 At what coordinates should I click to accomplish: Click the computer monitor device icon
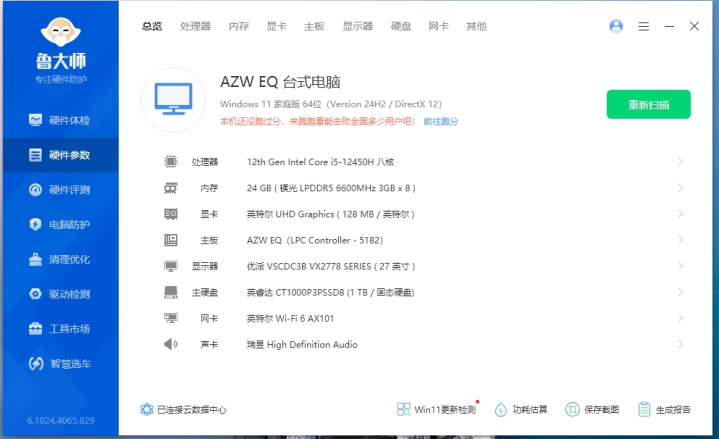173,100
